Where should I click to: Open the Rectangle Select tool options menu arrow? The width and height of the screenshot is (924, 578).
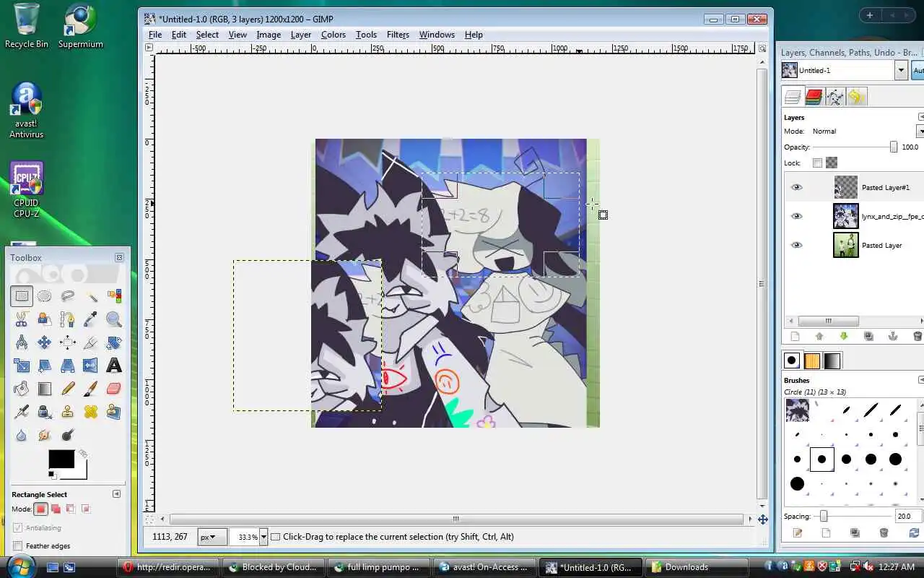click(116, 493)
